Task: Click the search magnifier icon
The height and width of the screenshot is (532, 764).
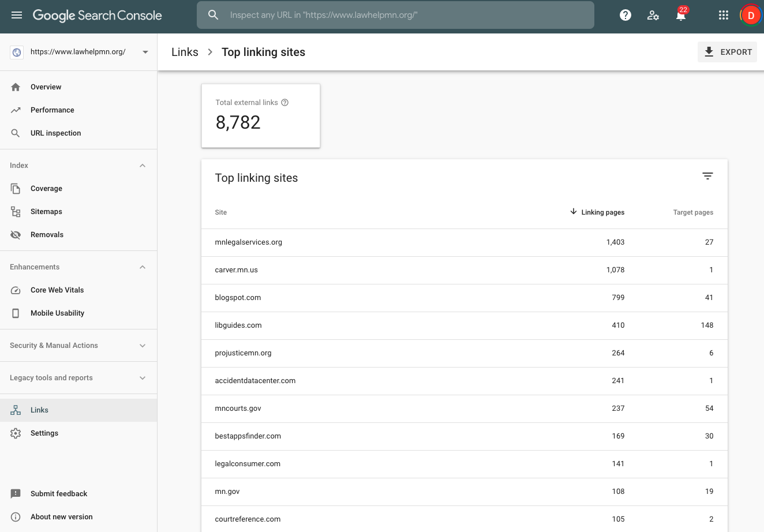Action: (214, 15)
